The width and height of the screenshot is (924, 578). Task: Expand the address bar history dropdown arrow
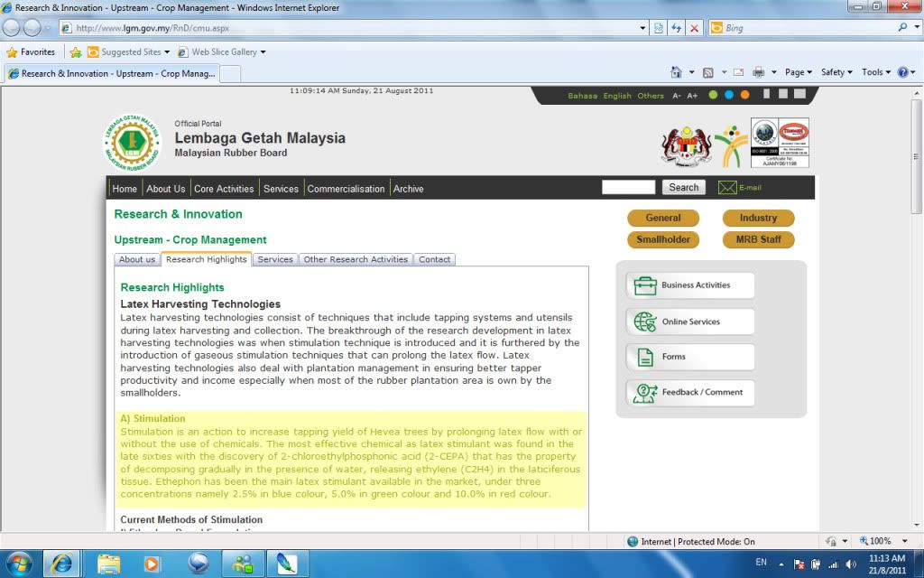tap(642, 28)
